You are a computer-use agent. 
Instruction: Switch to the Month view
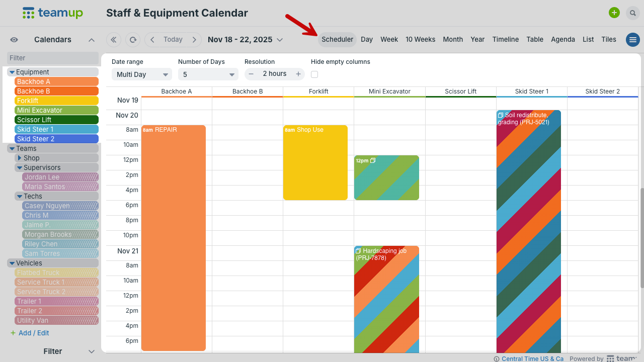point(453,40)
